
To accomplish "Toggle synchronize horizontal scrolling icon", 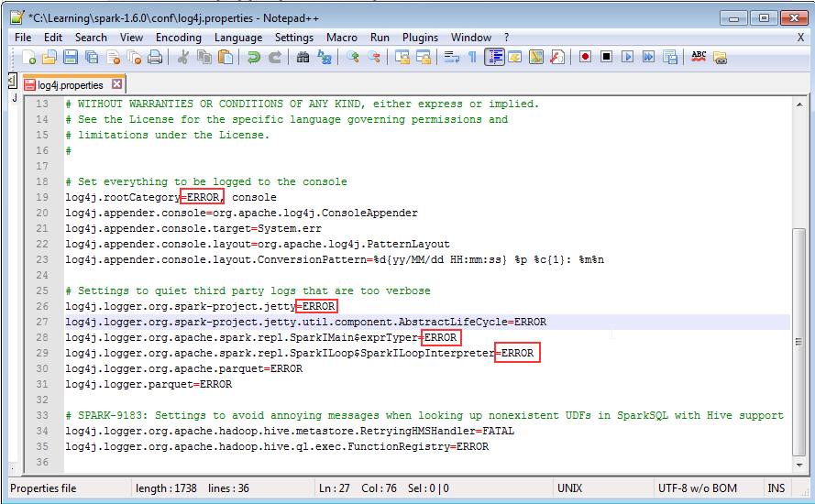I will pos(424,57).
